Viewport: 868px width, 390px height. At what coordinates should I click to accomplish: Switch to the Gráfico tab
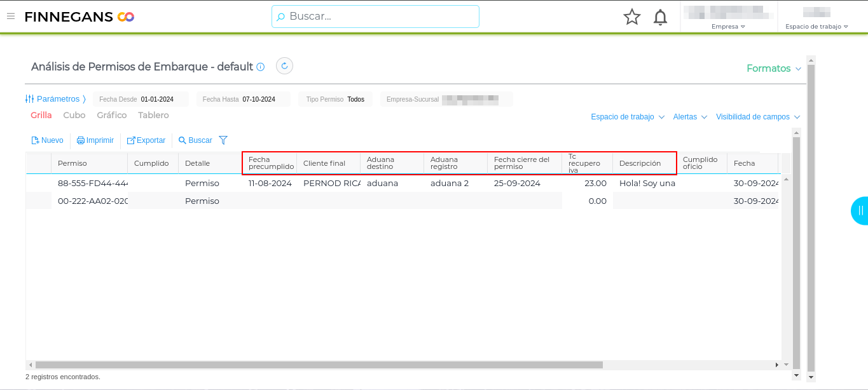pos(112,116)
